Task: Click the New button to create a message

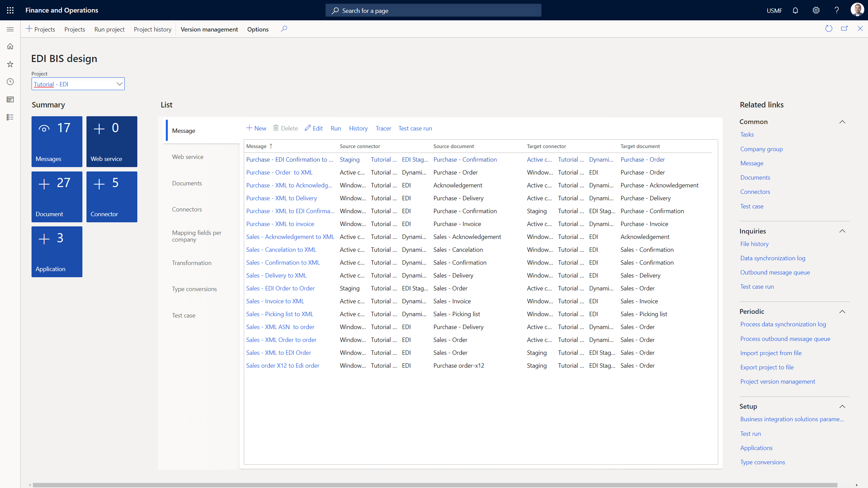Action: coord(256,128)
